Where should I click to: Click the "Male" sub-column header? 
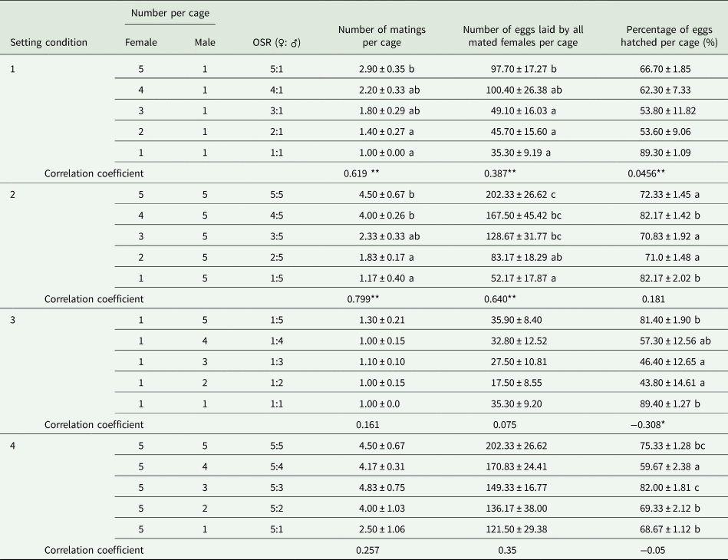[205, 42]
